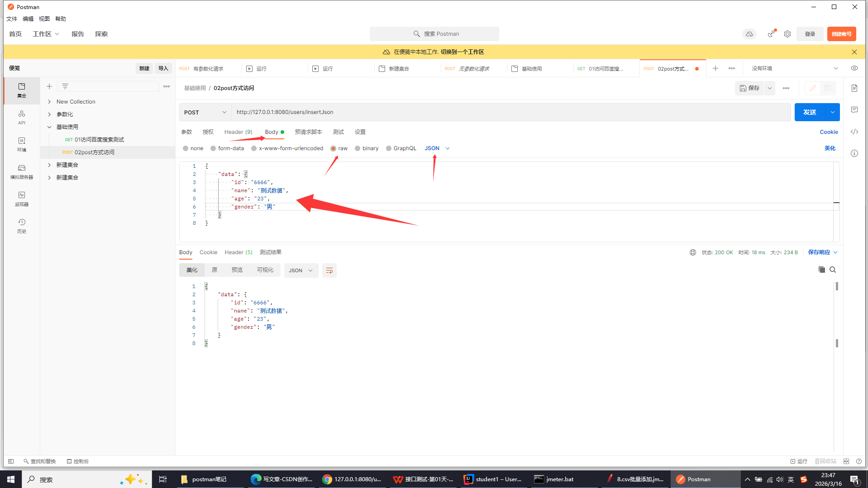
Task: Click the 创建帐号 button
Action: click(842, 34)
